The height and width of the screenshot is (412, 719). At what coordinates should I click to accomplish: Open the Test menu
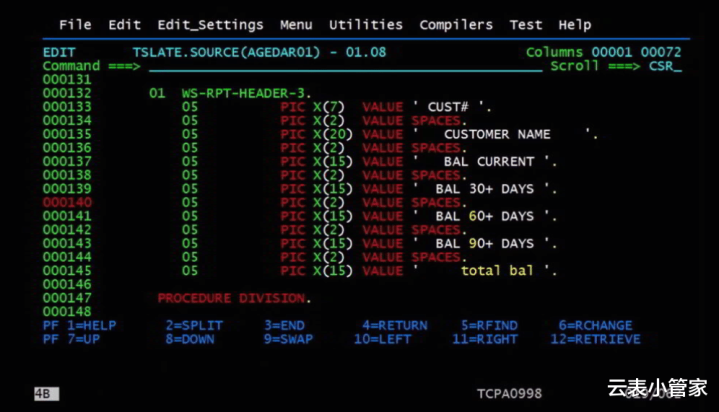526,25
